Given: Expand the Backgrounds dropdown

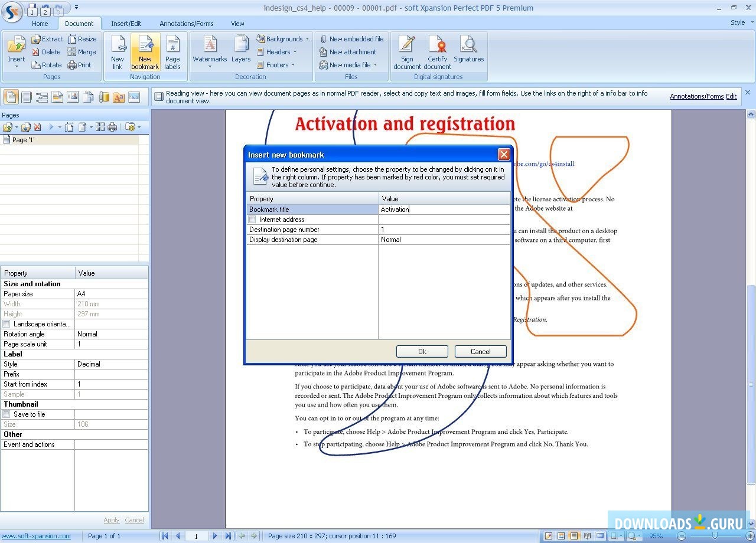Looking at the screenshot, I should (x=307, y=39).
